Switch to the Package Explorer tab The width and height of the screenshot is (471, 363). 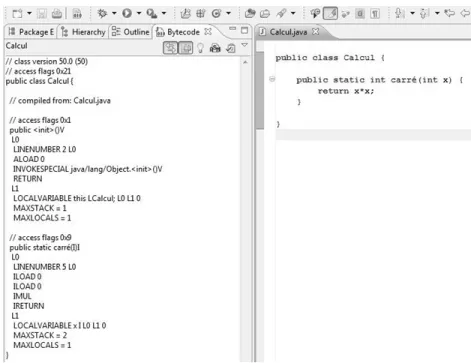31,32
